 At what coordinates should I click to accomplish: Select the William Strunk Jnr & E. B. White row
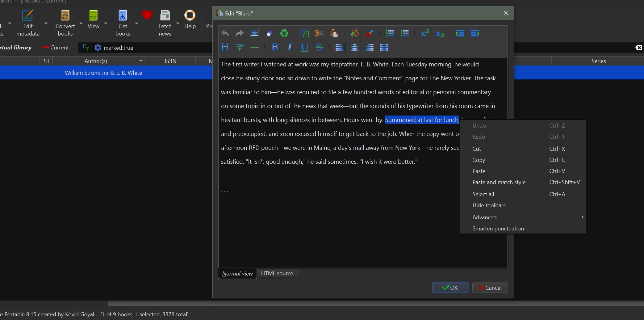pyautogui.click(x=103, y=73)
